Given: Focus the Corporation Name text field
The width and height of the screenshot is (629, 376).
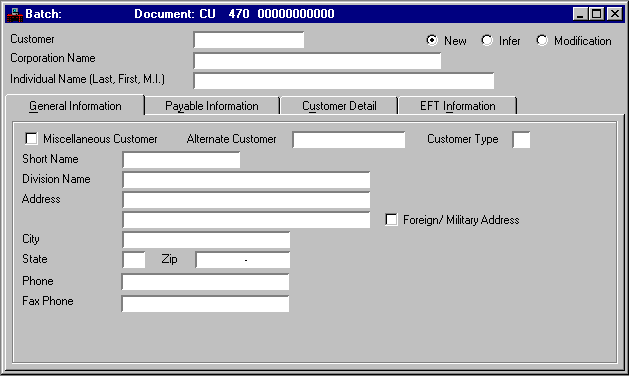Looking at the screenshot, I should coord(317,61).
